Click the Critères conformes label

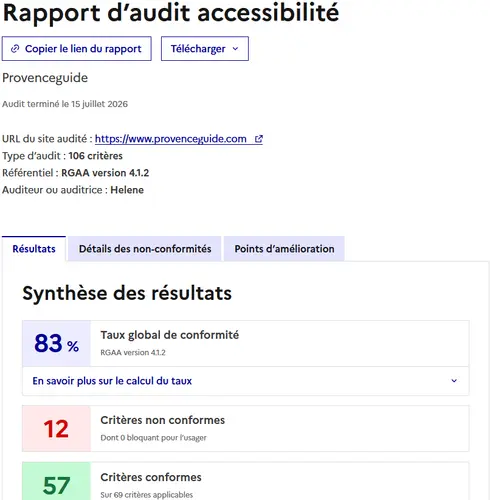click(151, 477)
